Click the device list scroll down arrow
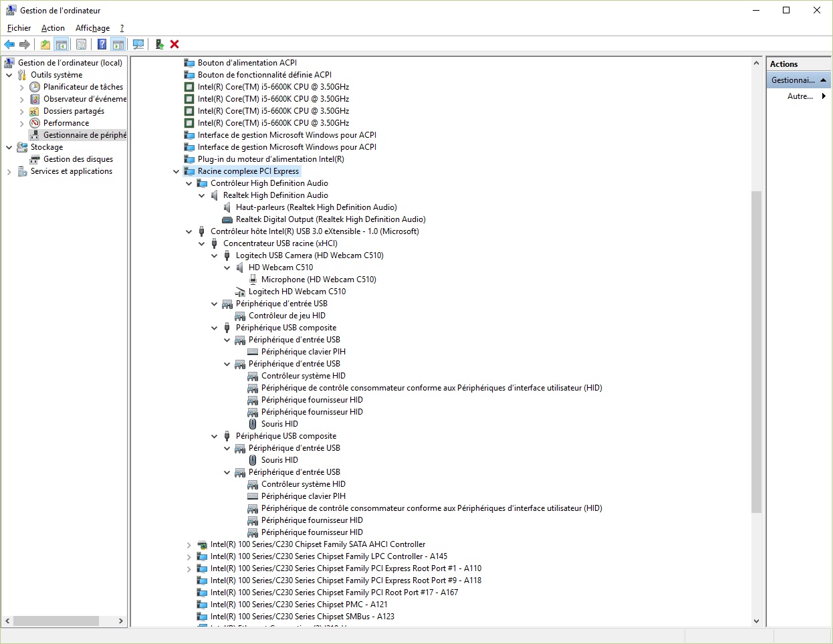Image resolution: width=833 pixels, height=644 pixels. point(756,621)
